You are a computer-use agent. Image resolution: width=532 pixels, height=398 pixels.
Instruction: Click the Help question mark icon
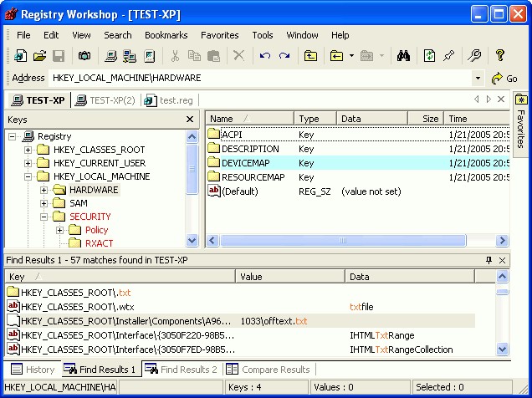(499, 56)
